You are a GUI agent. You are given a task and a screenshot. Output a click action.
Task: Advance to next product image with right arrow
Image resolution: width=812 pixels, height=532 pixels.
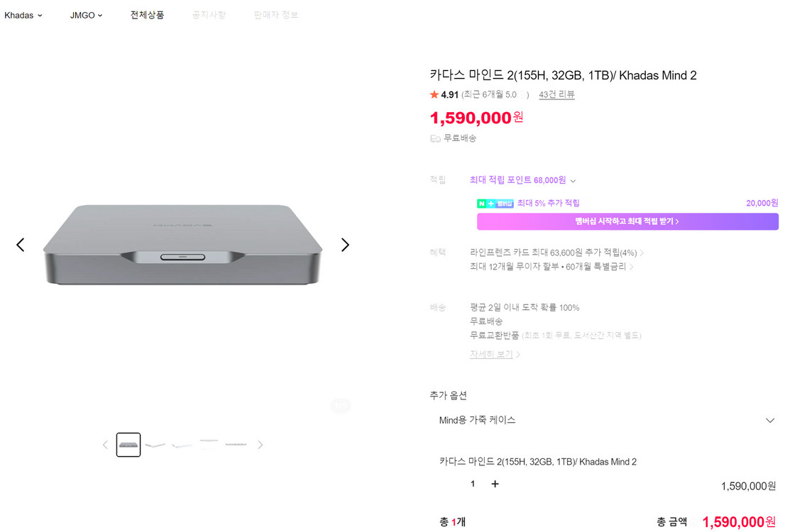coord(345,245)
